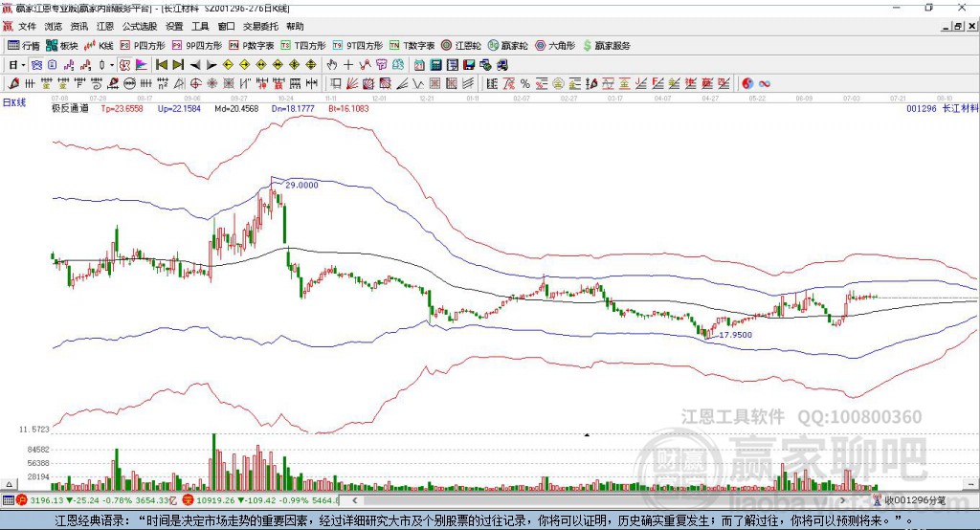
Task: Click the Tp=23.6558 indicator value
Action: point(122,108)
